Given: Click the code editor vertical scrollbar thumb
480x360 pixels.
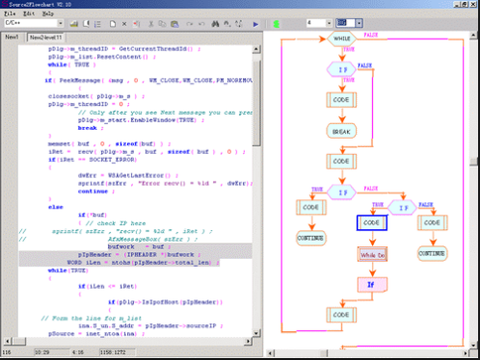Looking at the screenshot, I should tap(256, 103).
